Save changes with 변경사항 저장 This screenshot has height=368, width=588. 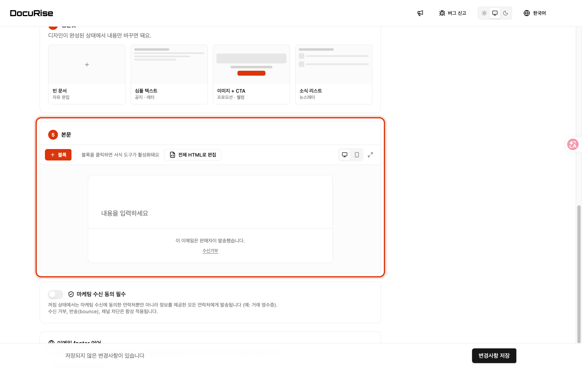(x=494, y=356)
